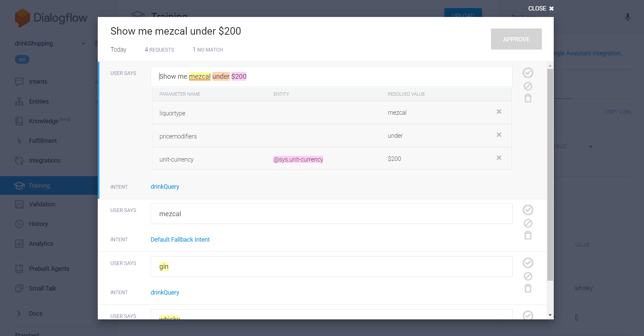Click the resolved value 'under'

pyautogui.click(x=395, y=136)
